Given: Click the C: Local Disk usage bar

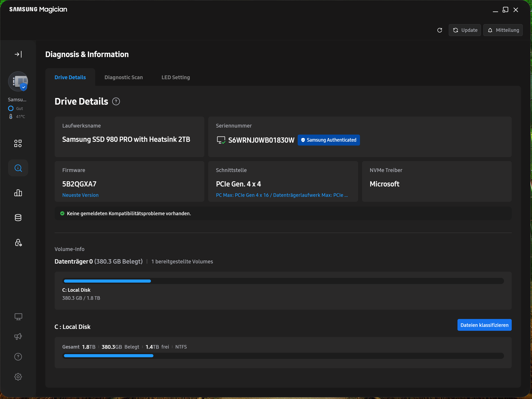Looking at the screenshot, I should tap(283, 281).
